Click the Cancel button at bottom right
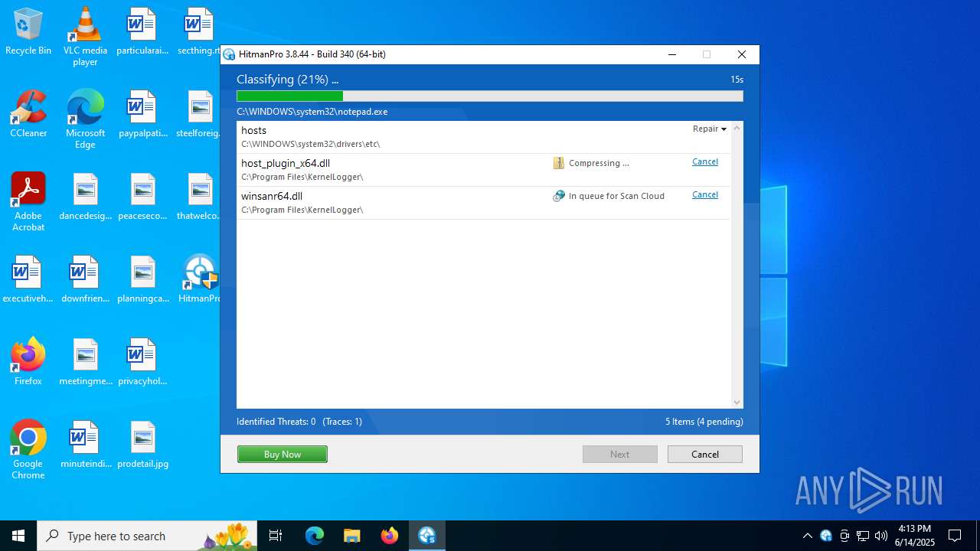This screenshot has width=980, height=551. (x=705, y=455)
